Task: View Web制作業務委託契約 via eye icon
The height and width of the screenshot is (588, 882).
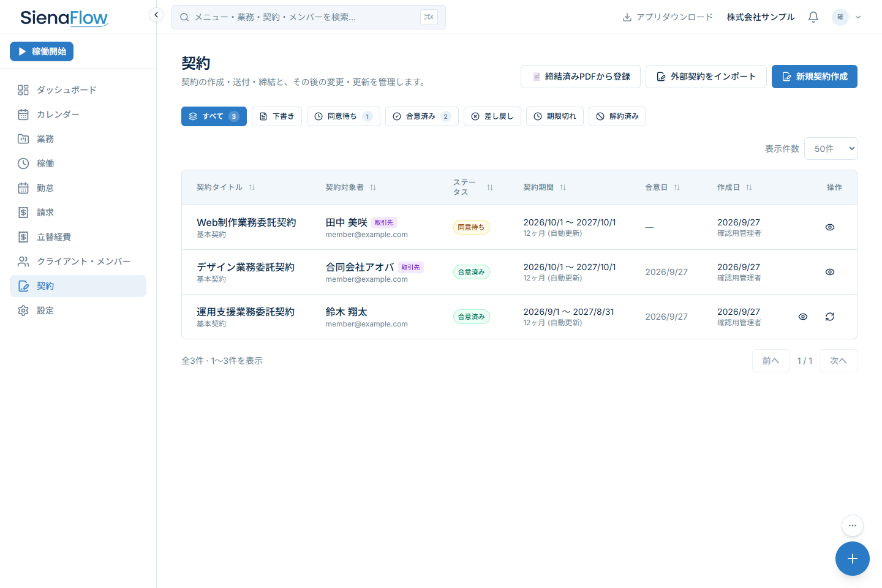Action: click(x=830, y=227)
